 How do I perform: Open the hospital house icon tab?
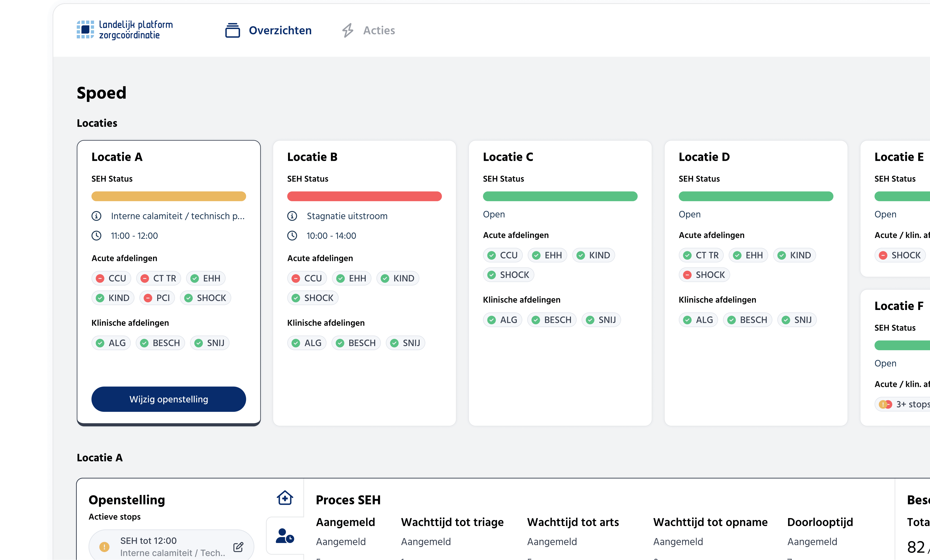click(x=285, y=498)
